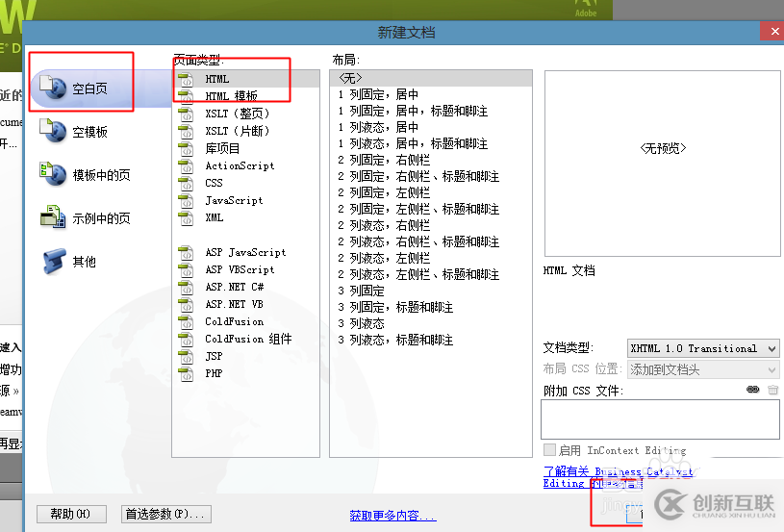The image size is (784, 532).
Task: Click the JavaScript file type icon
Action: pos(186,200)
